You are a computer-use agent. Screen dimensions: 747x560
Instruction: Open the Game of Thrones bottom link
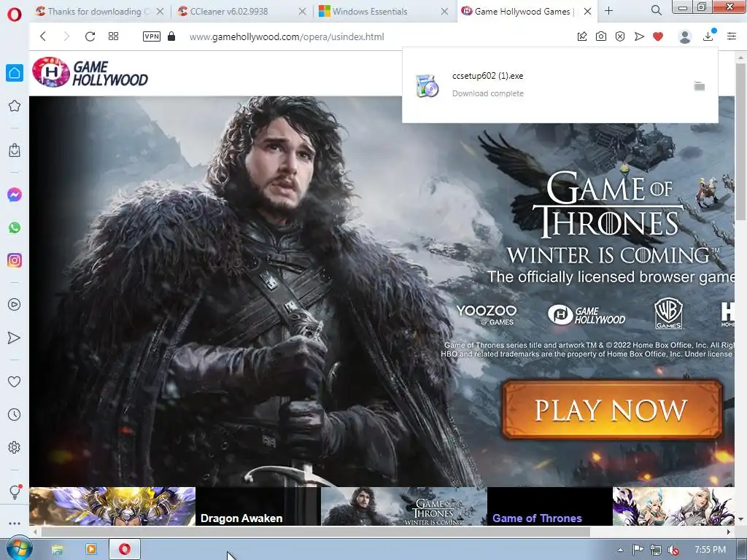[537, 518]
